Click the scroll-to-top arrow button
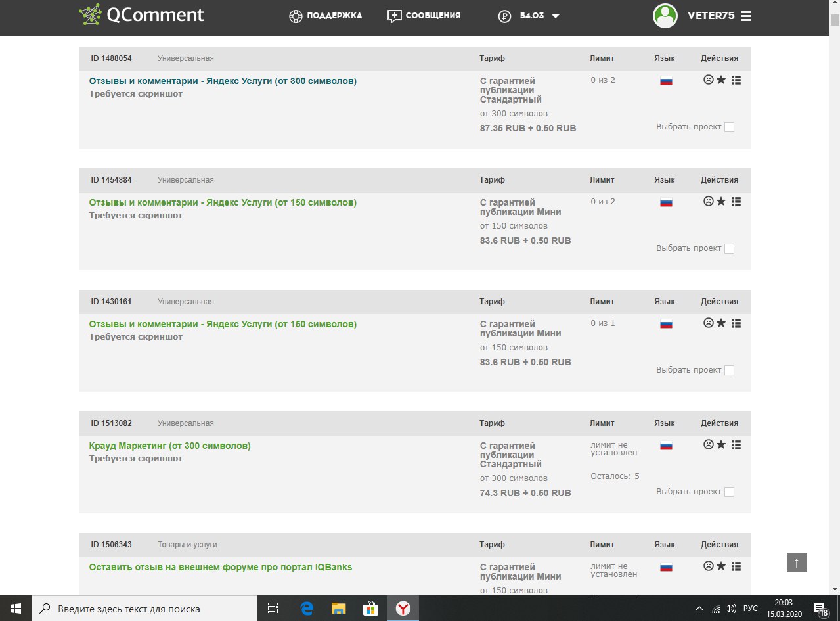This screenshot has width=840, height=621. [x=796, y=563]
